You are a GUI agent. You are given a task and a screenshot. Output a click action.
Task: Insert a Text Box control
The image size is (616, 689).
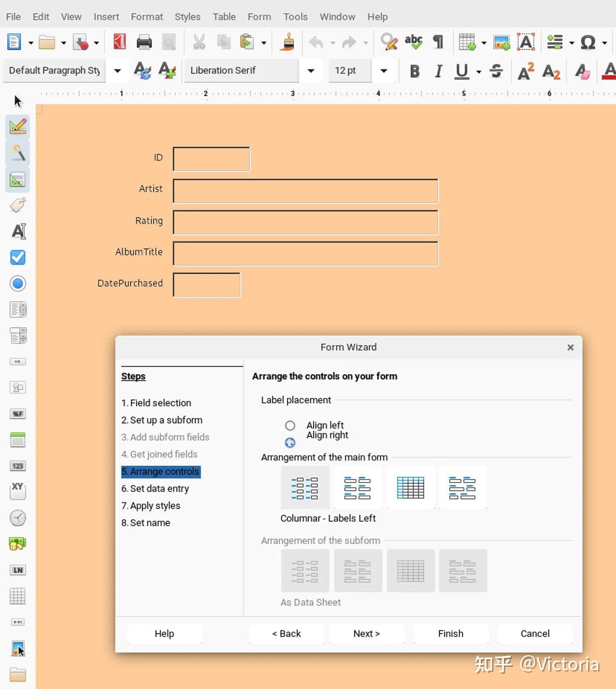[x=18, y=232]
